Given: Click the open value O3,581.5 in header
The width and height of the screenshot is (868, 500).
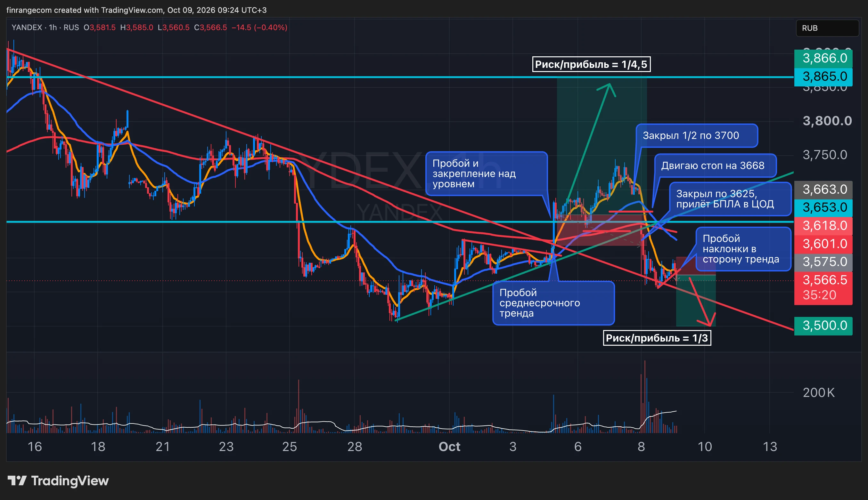Looking at the screenshot, I should [x=100, y=28].
